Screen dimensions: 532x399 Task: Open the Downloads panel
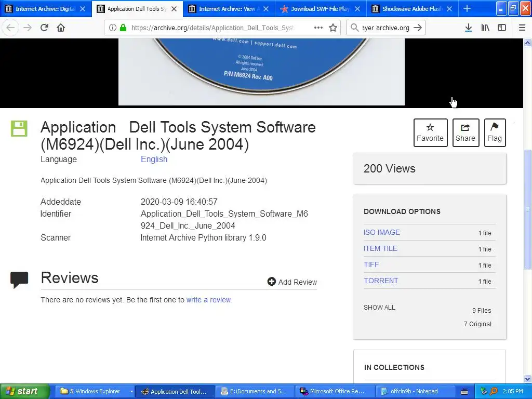(468, 28)
